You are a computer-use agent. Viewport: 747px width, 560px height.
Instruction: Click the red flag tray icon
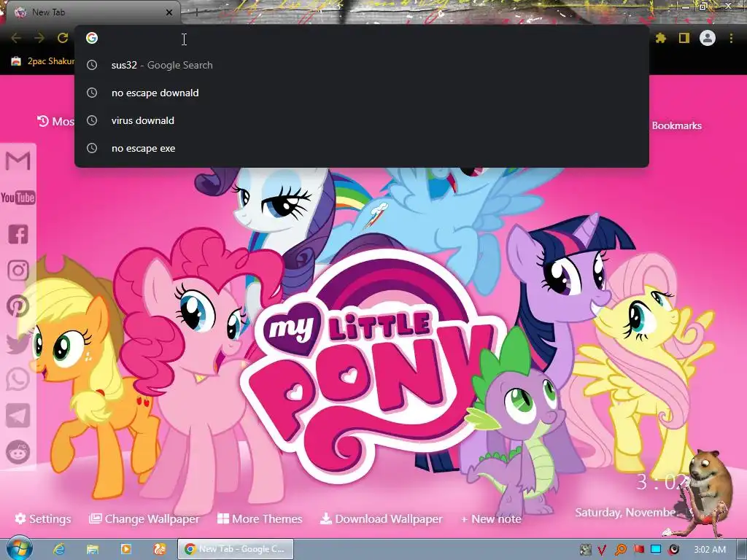pyautogui.click(x=638, y=550)
